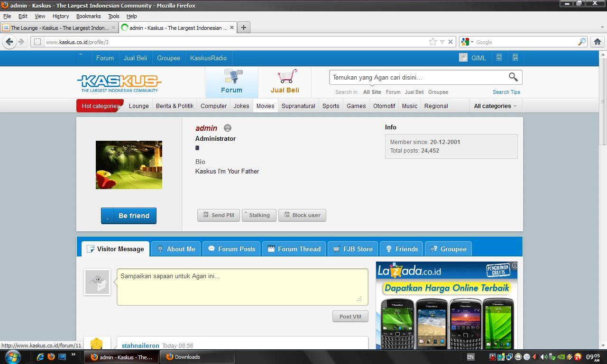This screenshot has height=364, width=607.
Task: Open the Search Tips link
Action: [x=506, y=92]
